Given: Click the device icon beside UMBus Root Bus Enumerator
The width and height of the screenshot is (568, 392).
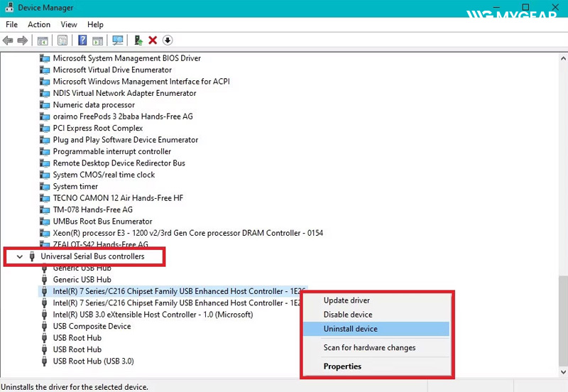Looking at the screenshot, I should click(45, 222).
